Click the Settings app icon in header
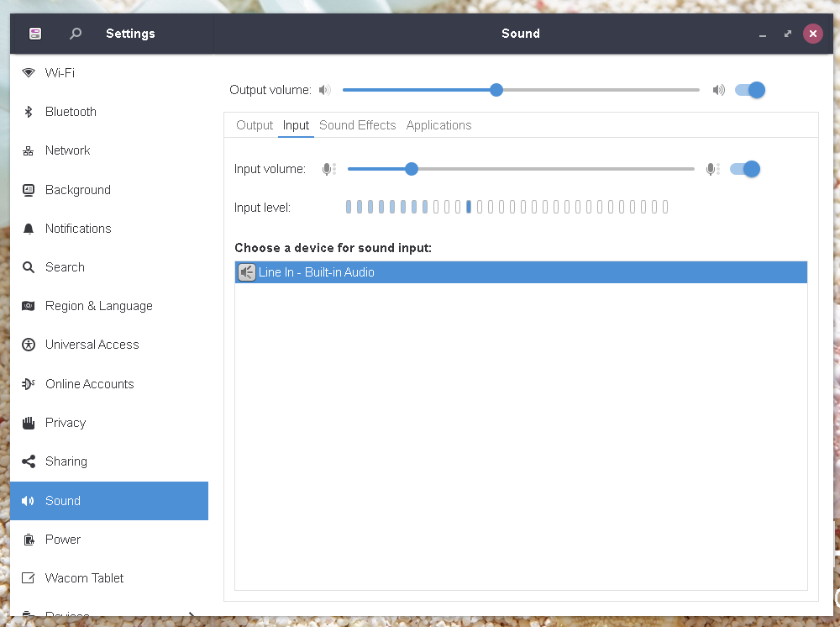840x627 pixels. coord(34,34)
